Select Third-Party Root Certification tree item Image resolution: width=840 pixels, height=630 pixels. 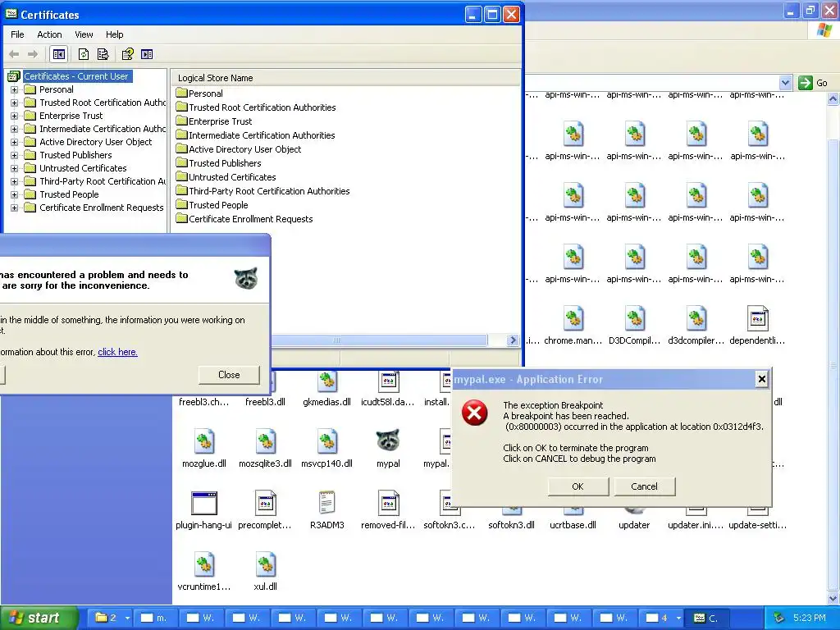[103, 181]
